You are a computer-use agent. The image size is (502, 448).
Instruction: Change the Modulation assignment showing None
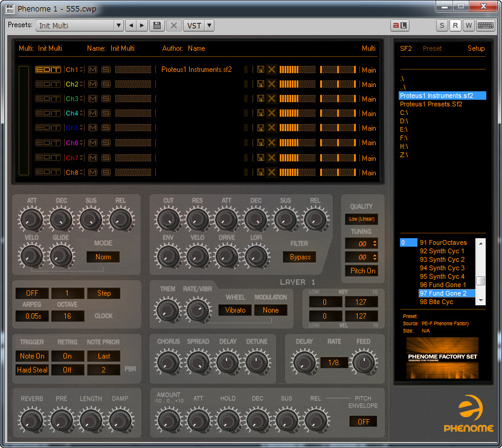[x=271, y=310]
